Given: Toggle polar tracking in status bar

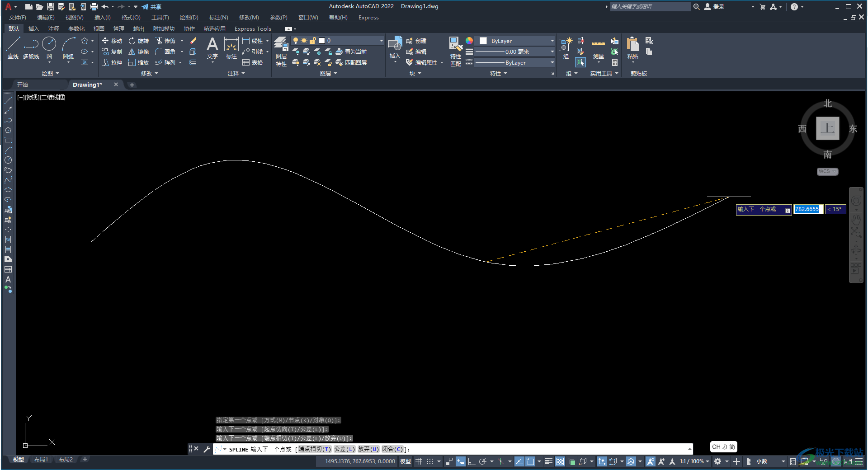Looking at the screenshot, I should (483, 461).
